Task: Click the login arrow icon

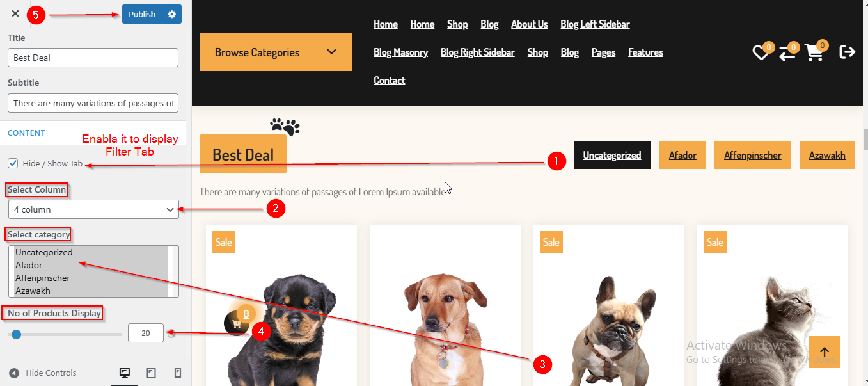Action: [x=847, y=52]
